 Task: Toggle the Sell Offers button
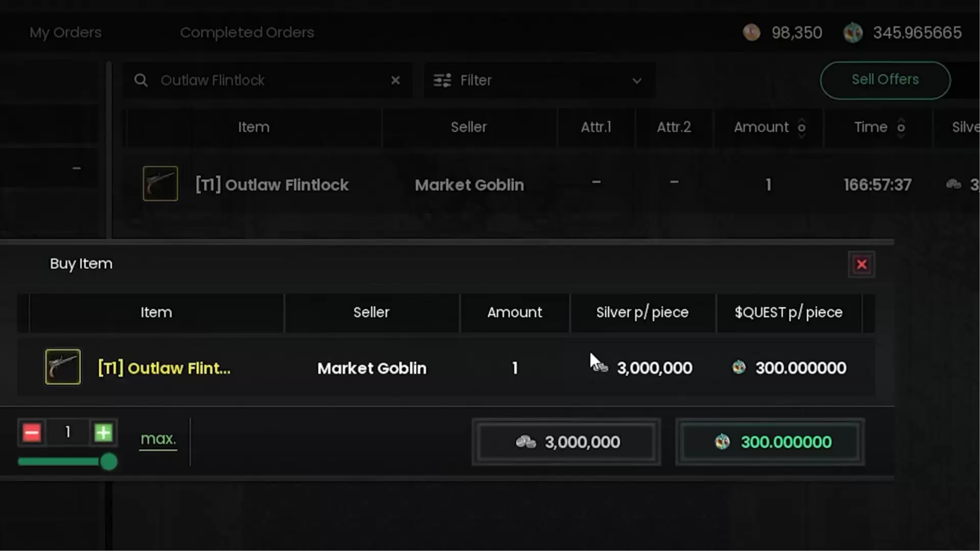click(885, 80)
